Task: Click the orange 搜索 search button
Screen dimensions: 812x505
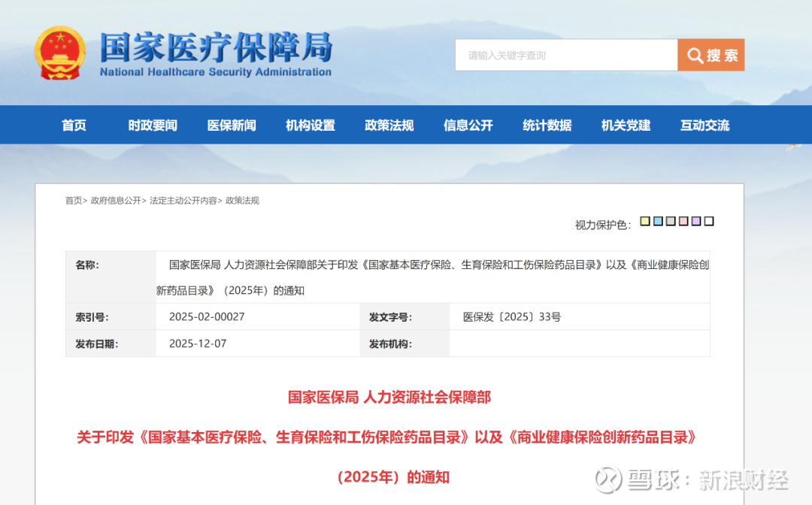Action: tap(711, 55)
